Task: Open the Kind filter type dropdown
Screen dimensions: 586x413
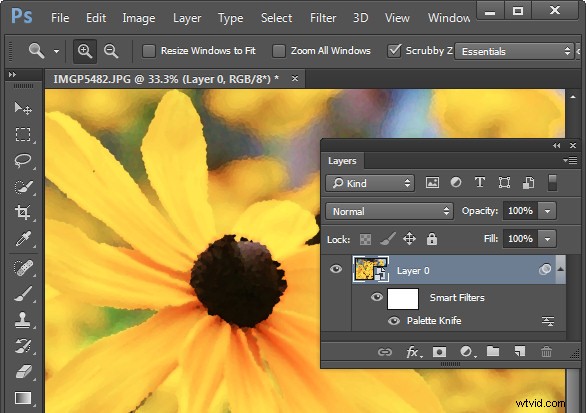Action: (370, 183)
